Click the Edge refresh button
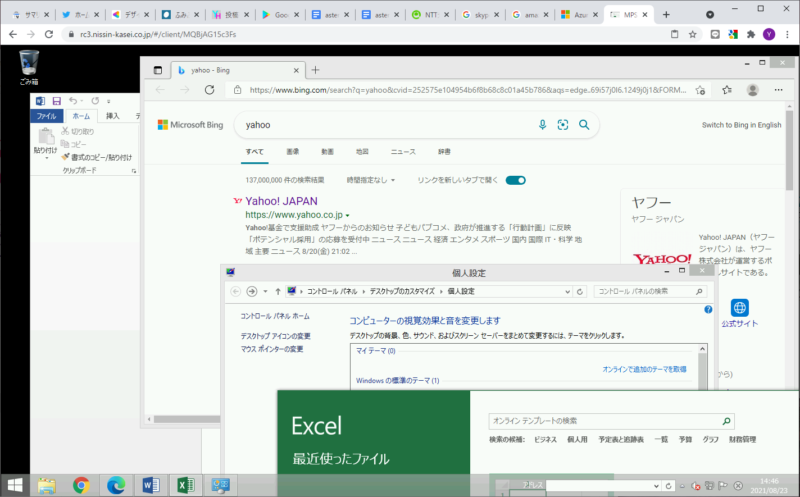800x497 pixels. (210, 90)
